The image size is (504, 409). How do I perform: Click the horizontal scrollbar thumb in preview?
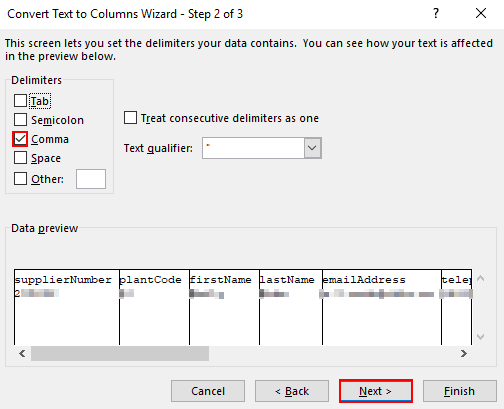[120, 353]
